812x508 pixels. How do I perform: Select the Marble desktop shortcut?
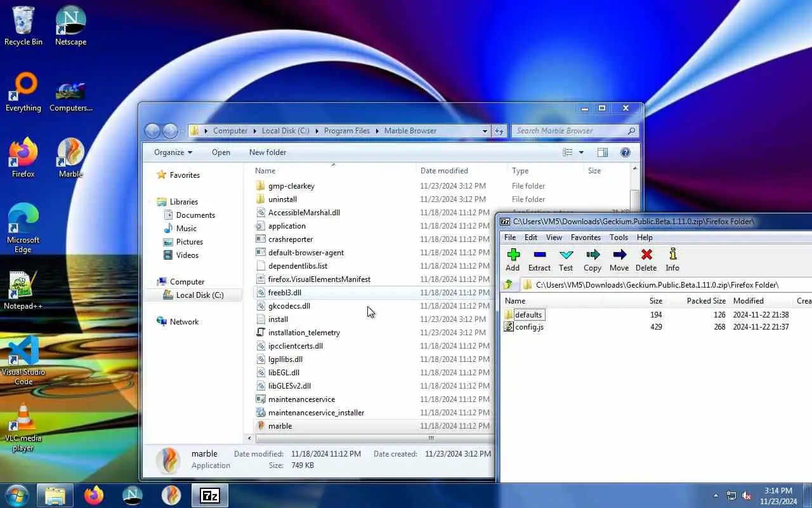[70, 158]
